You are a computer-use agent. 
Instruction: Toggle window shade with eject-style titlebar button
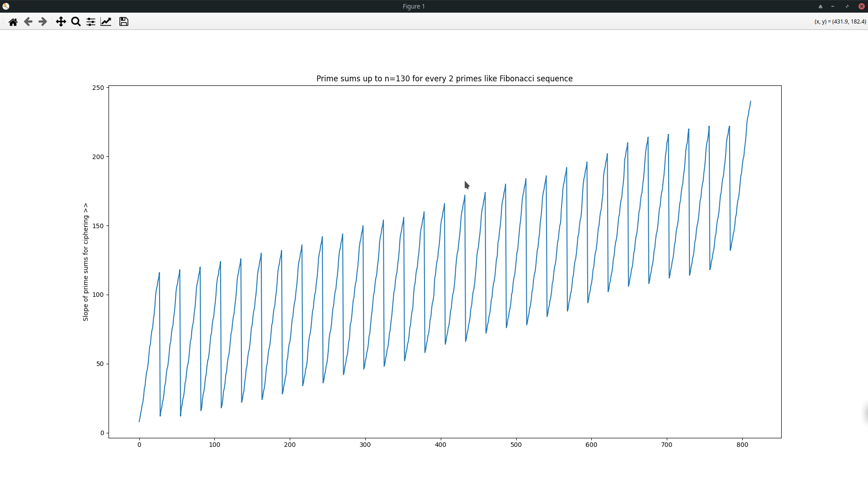tap(820, 6)
